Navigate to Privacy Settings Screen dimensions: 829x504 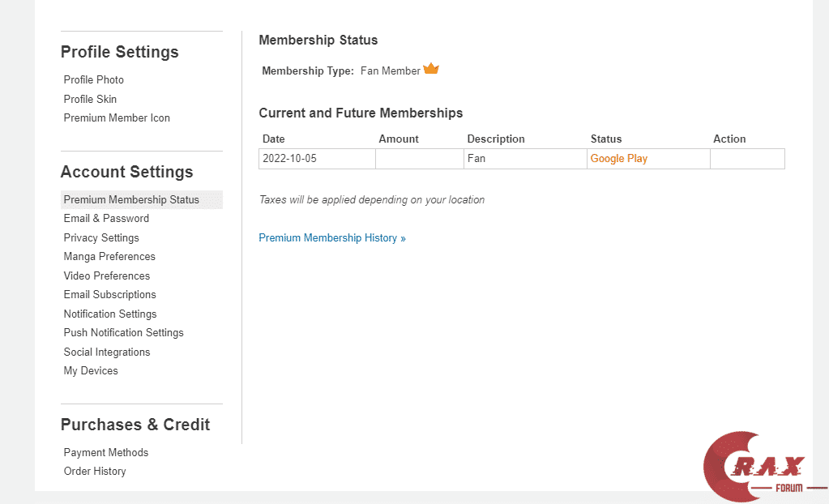[101, 238]
